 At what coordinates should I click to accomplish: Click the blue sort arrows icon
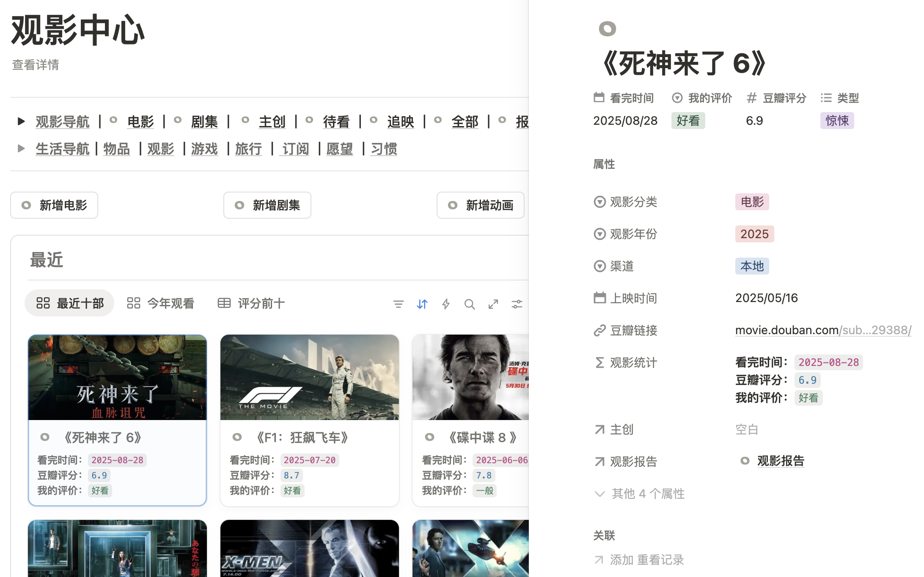coord(422,304)
